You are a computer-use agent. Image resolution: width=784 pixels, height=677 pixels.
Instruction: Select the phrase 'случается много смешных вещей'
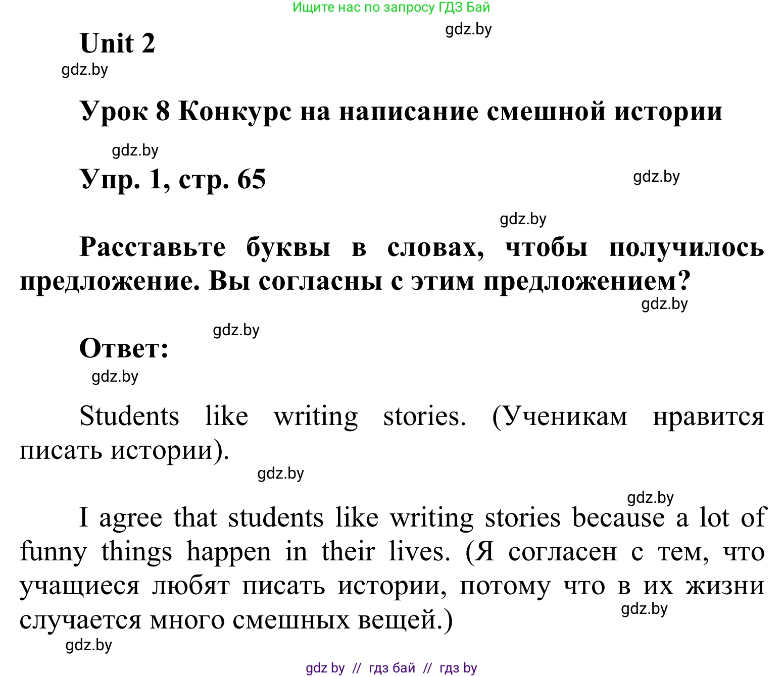pyautogui.click(x=232, y=620)
